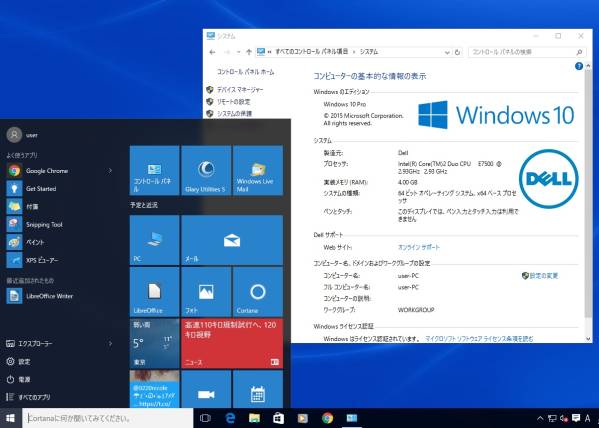599x428 pixels.
Task: Click the volume tray icon
Action: (x=564, y=418)
